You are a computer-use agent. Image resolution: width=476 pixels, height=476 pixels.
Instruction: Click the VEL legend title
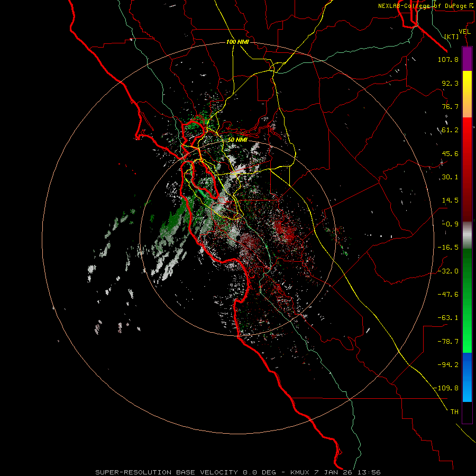[464, 32]
